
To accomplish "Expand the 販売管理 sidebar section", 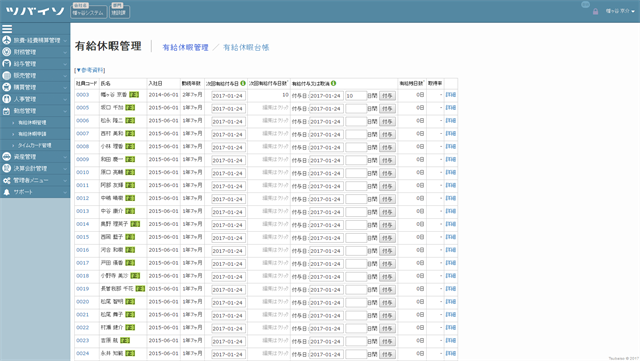I will [x=35, y=76].
